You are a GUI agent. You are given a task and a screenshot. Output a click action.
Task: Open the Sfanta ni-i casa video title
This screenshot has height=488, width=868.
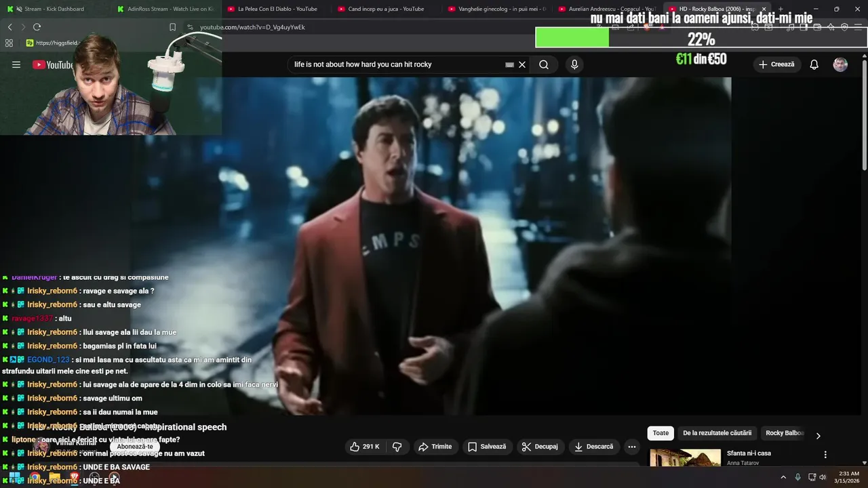tap(749, 453)
